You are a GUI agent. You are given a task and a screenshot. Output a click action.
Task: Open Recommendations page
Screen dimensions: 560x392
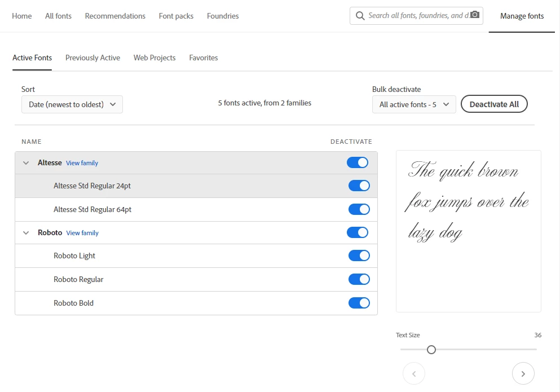coord(115,16)
